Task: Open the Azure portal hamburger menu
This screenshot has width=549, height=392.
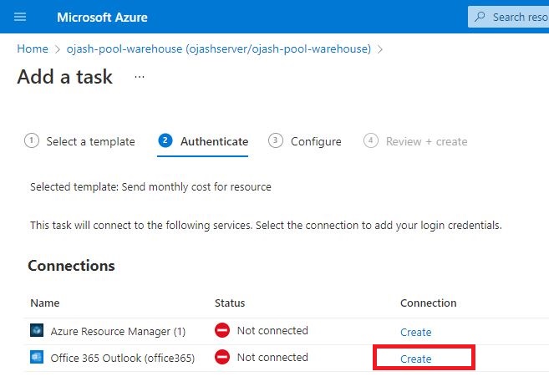Action: [x=21, y=17]
